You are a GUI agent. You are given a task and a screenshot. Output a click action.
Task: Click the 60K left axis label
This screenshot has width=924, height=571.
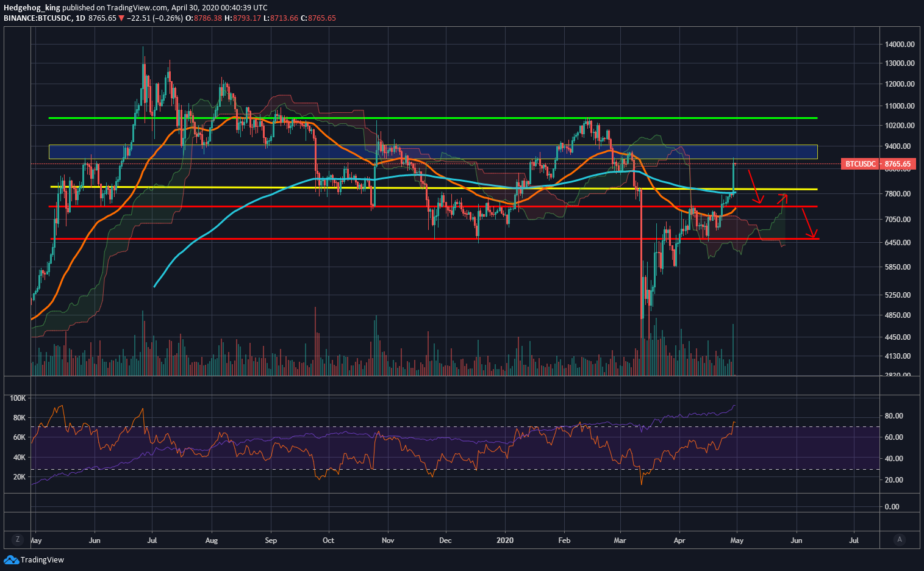(20, 437)
